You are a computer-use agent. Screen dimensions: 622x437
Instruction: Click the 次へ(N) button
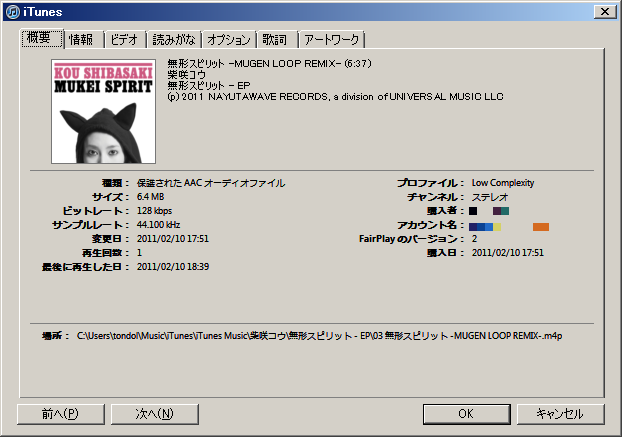155,414
